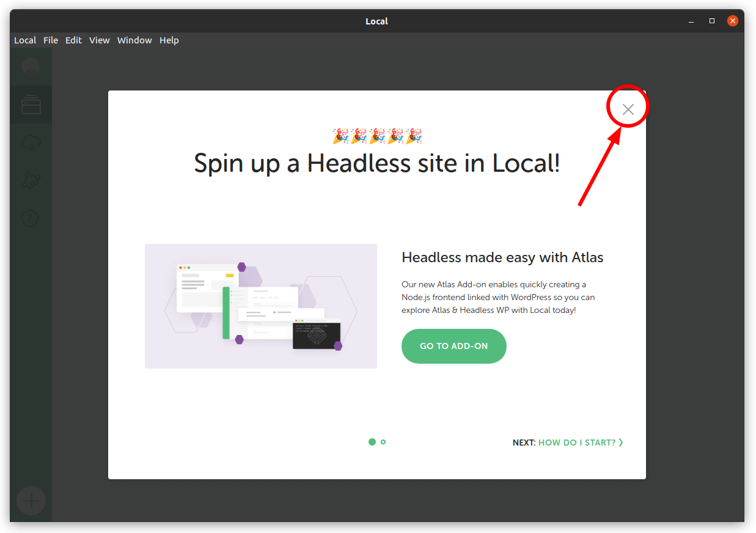This screenshot has width=756, height=533.
Task: Select the first filled pagination dot
Action: coord(372,442)
